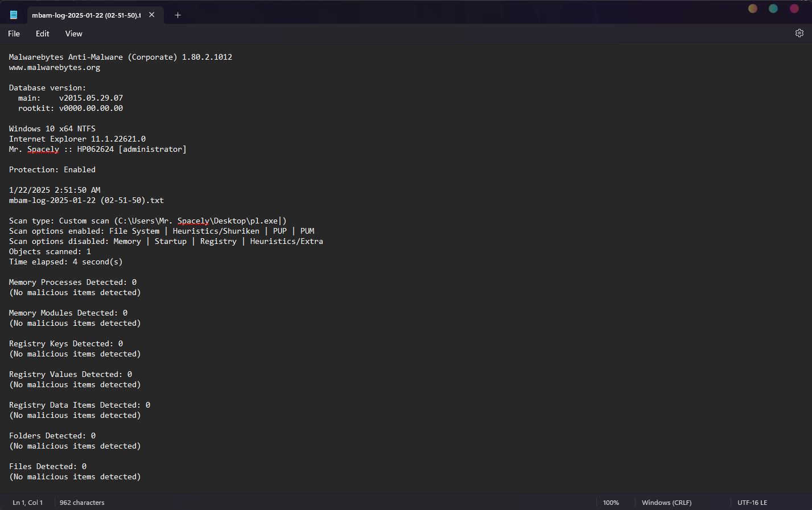812x510 pixels.
Task: Click the orange window control circle
Action: (x=752, y=9)
